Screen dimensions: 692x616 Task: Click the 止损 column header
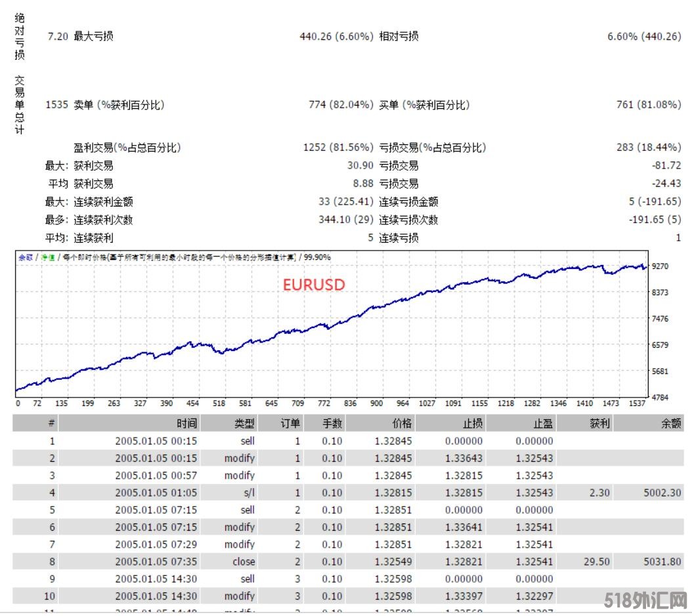tap(471, 423)
